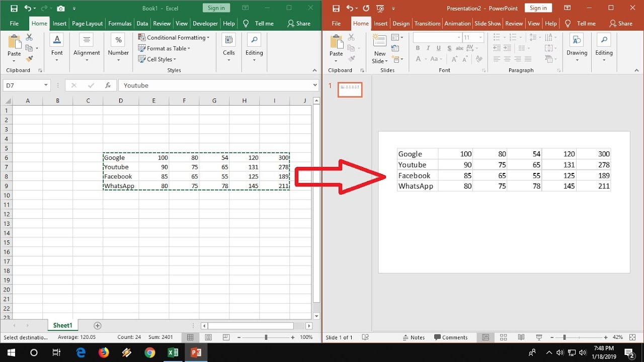Image resolution: width=644 pixels, height=362 pixels.
Task: Toggle PowerPoint Slide Sorter view
Action: point(503,337)
